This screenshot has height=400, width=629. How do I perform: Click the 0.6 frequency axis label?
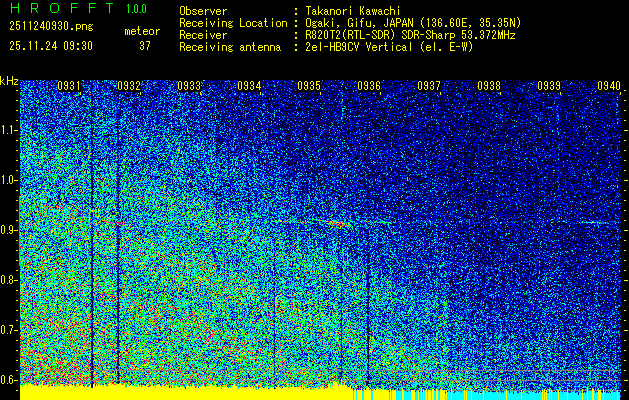coord(8,380)
